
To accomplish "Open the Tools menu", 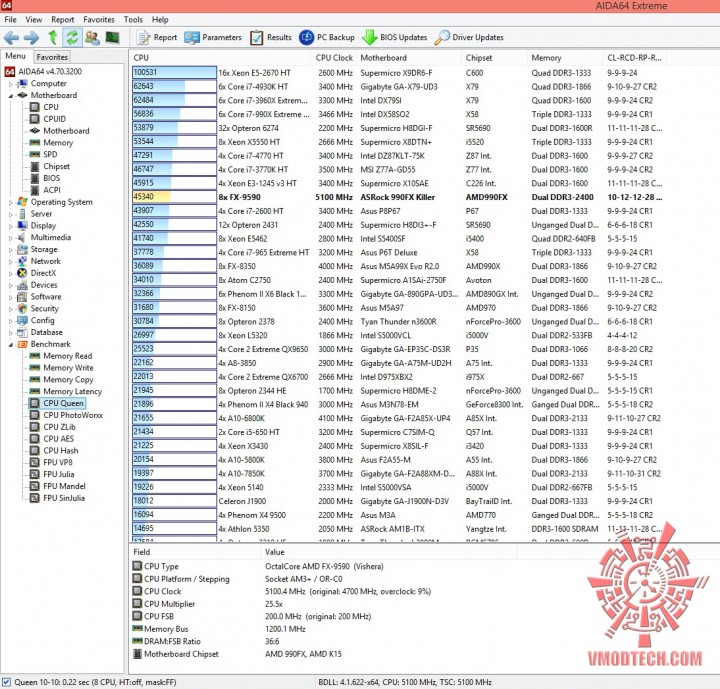I will coord(133,20).
